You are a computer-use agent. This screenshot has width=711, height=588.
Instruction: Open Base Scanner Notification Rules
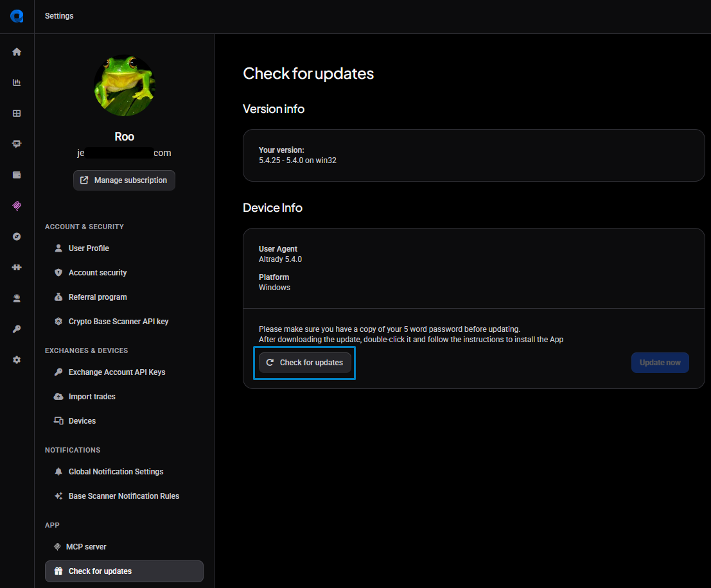click(x=124, y=496)
